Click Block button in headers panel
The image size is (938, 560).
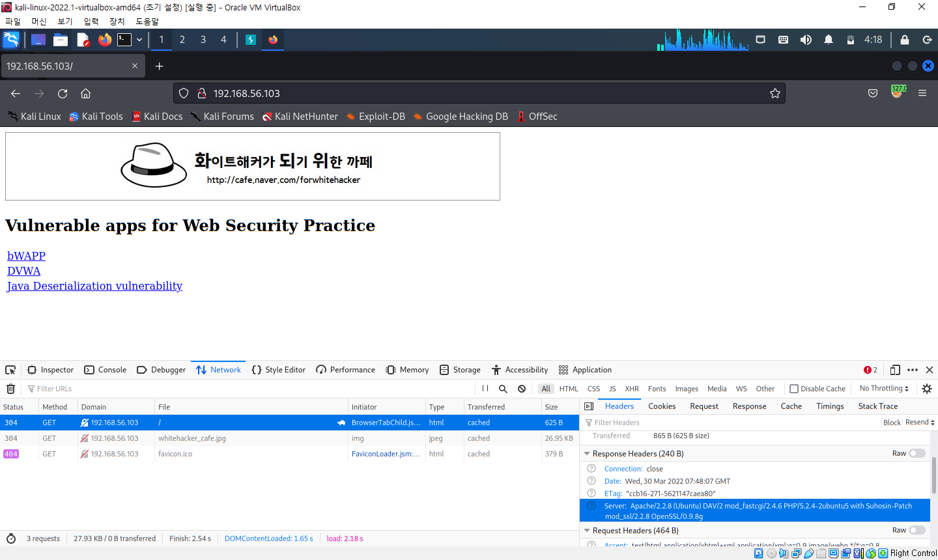point(892,423)
